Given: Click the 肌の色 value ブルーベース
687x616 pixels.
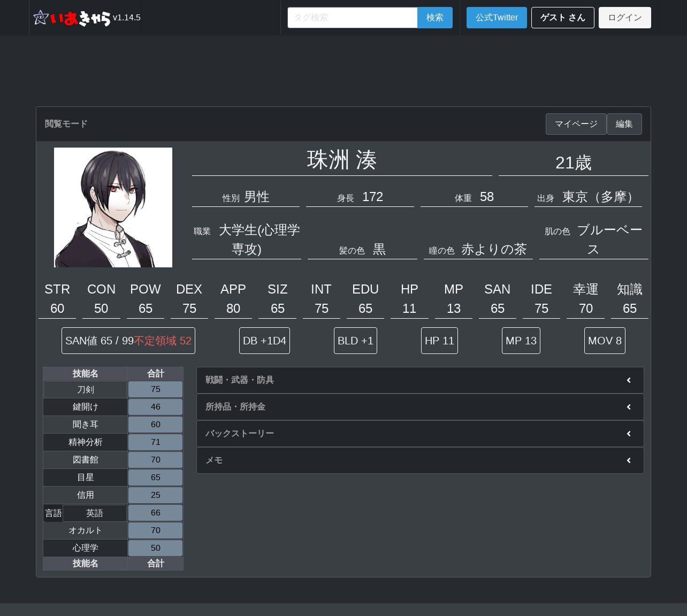Looking at the screenshot, I should [609, 240].
